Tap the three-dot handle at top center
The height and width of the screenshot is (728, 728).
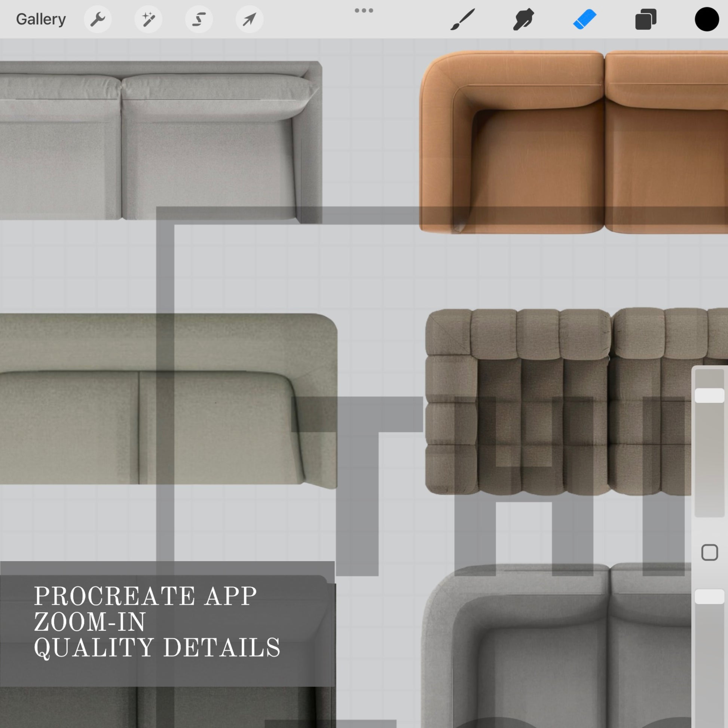click(364, 10)
